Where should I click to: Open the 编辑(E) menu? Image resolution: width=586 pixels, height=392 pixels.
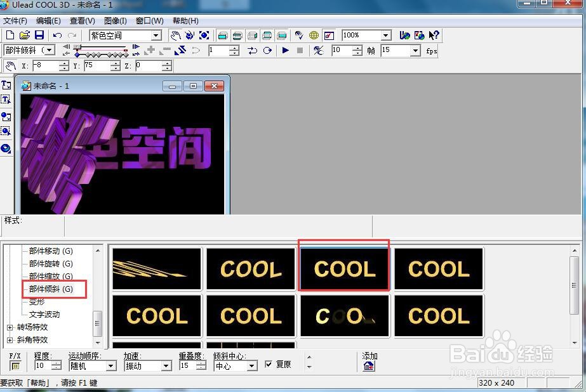[x=48, y=21]
